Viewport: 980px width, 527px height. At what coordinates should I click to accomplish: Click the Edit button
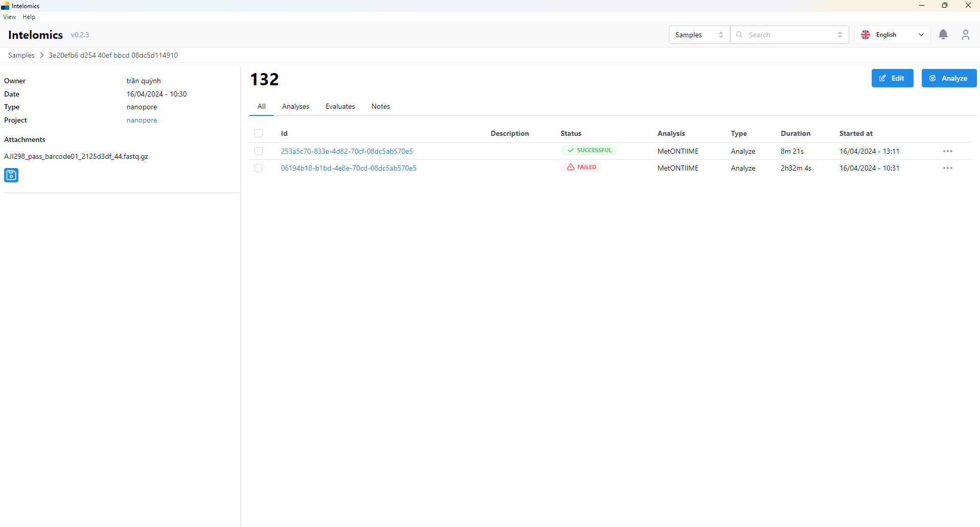892,78
